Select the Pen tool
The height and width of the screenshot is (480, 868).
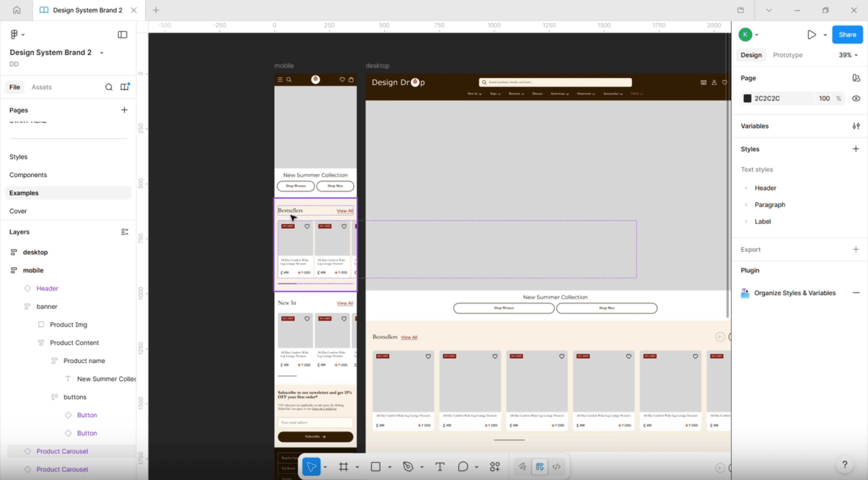point(408,466)
